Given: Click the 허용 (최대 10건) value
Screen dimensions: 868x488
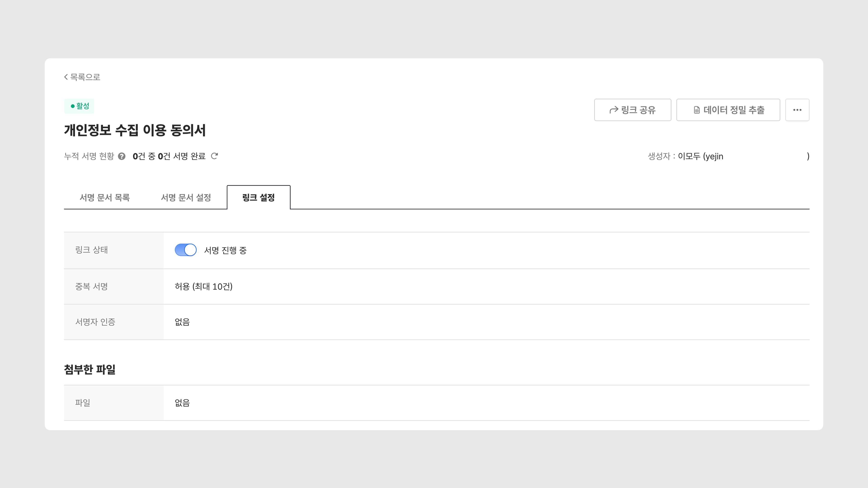Looking at the screenshot, I should [x=203, y=287].
